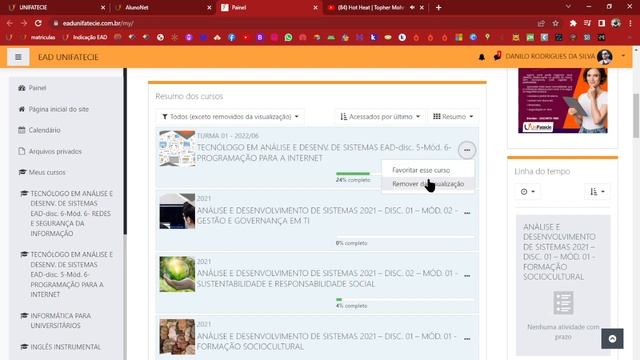
Task: Switch to the UNIFATECIE browser tab
Action: pyautogui.click(x=54, y=7)
